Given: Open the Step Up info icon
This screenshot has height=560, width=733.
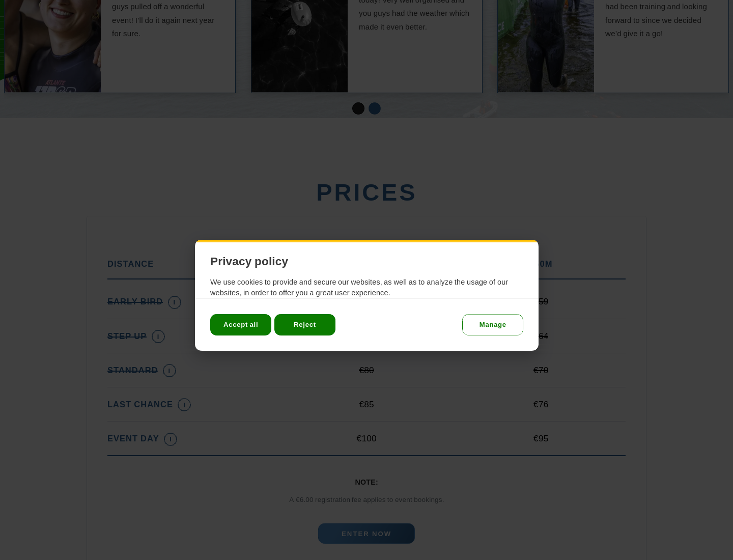Looking at the screenshot, I should pyautogui.click(x=158, y=337).
